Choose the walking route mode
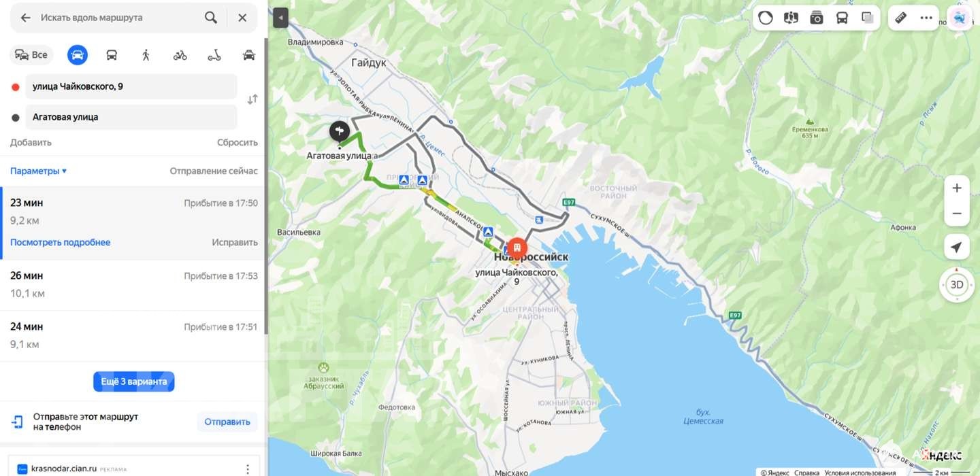The width and height of the screenshot is (980, 476). [x=146, y=55]
